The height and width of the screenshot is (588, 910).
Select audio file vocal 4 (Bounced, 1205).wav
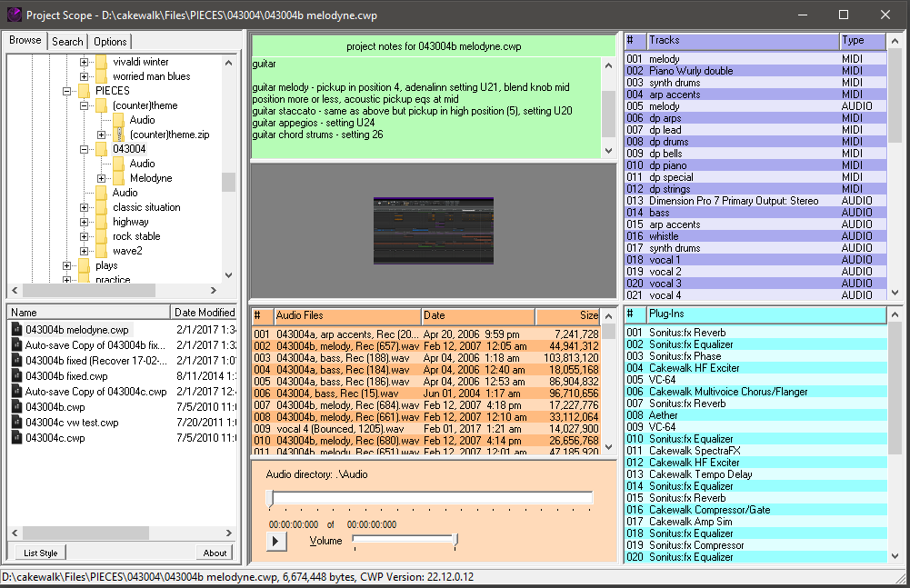pos(426,429)
